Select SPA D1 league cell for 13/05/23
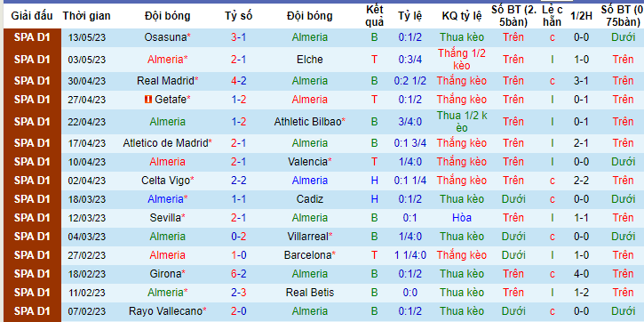The image size is (644, 322). coord(32,37)
